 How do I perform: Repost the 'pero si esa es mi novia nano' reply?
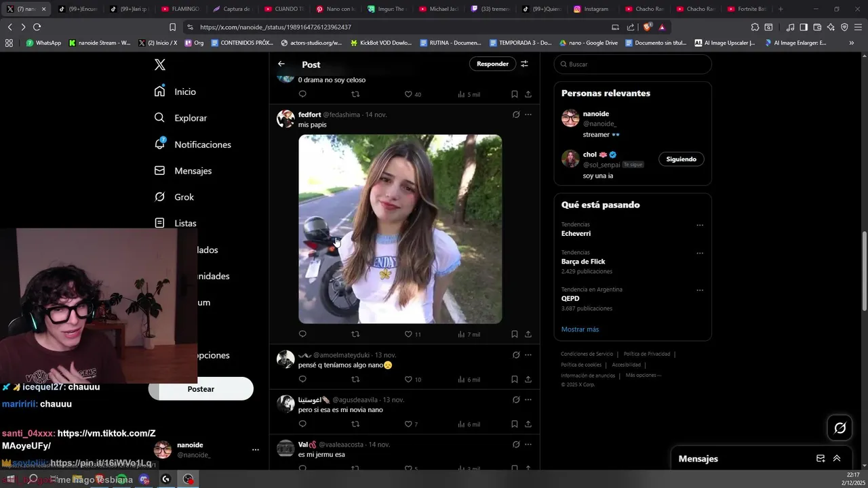355,424
